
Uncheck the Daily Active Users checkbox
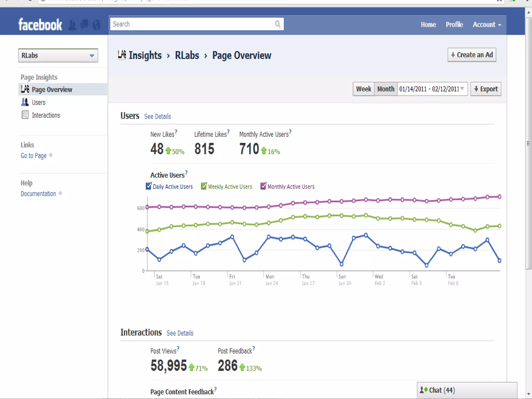click(149, 186)
